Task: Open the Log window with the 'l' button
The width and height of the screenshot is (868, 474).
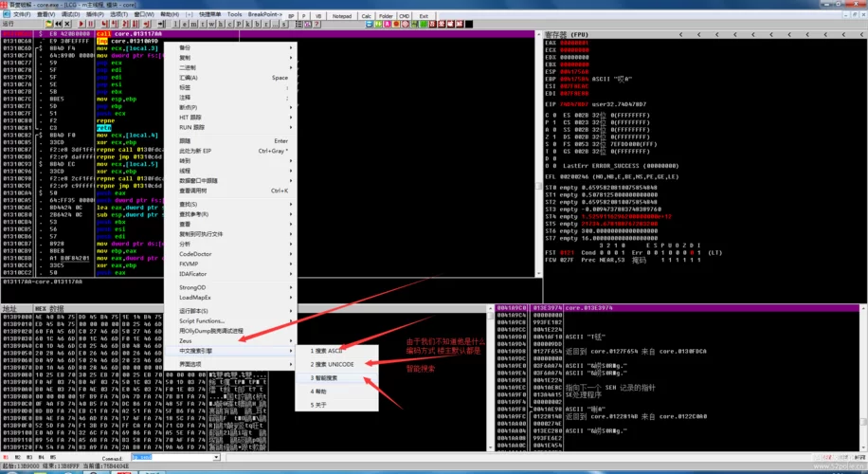Action: pyautogui.click(x=175, y=24)
